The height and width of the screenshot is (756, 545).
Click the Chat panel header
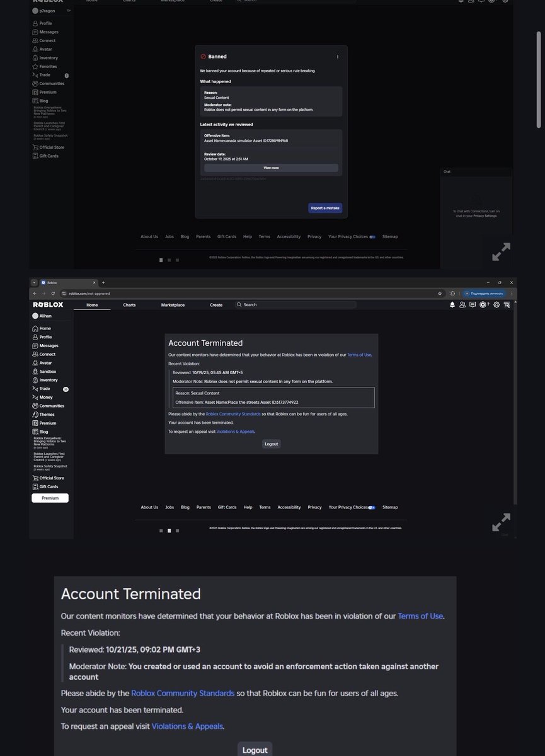click(477, 171)
